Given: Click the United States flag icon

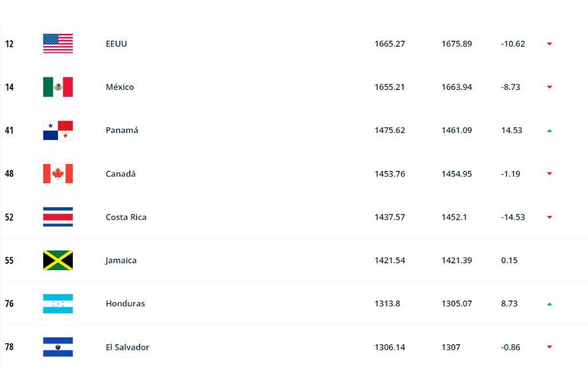Looking at the screenshot, I should pos(58,44).
